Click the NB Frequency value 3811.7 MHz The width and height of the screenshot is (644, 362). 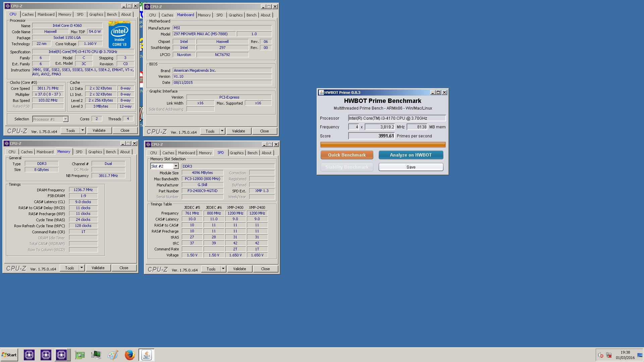click(x=108, y=176)
